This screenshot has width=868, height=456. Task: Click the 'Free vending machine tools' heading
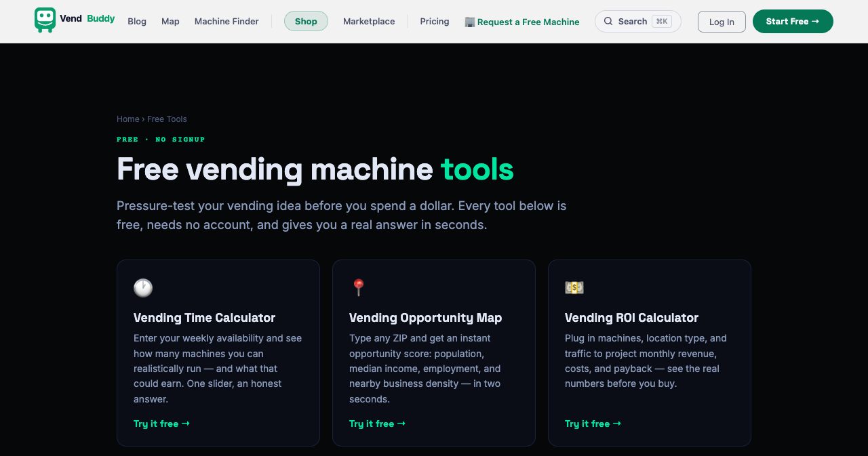pos(315,169)
